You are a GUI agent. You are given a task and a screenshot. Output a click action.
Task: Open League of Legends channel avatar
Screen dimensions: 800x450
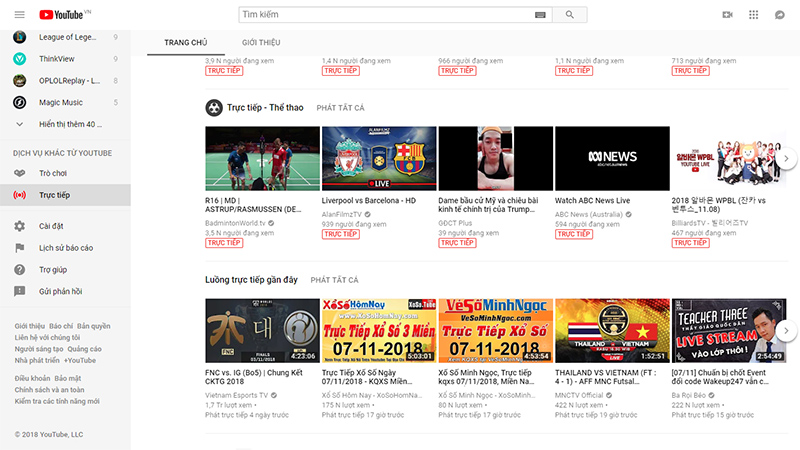(19, 37)
